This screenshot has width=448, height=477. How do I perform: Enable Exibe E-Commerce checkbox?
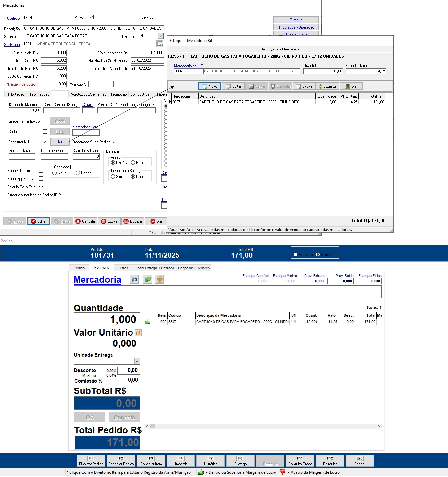(41, 171)
